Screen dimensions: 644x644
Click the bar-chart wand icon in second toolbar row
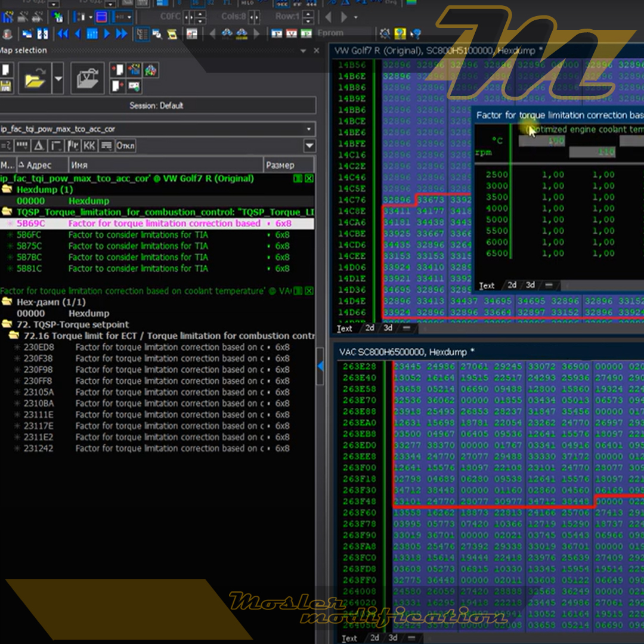click(x=7, y=17)
